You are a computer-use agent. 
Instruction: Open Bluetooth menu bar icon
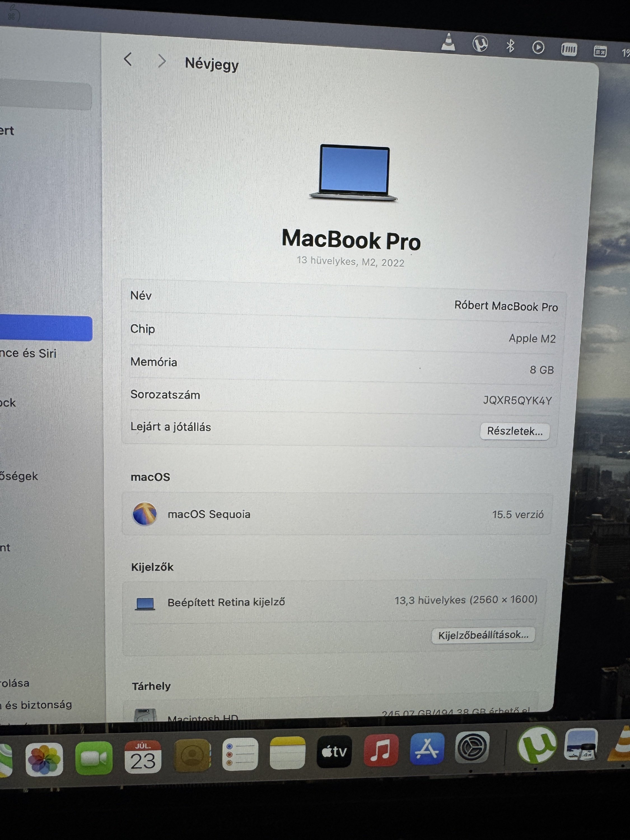510,46
